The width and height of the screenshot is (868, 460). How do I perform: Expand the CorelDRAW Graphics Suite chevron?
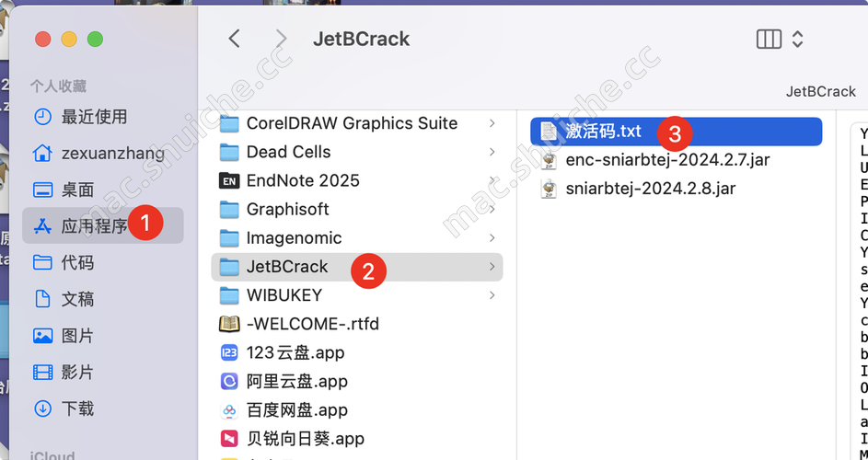[492, 123]
